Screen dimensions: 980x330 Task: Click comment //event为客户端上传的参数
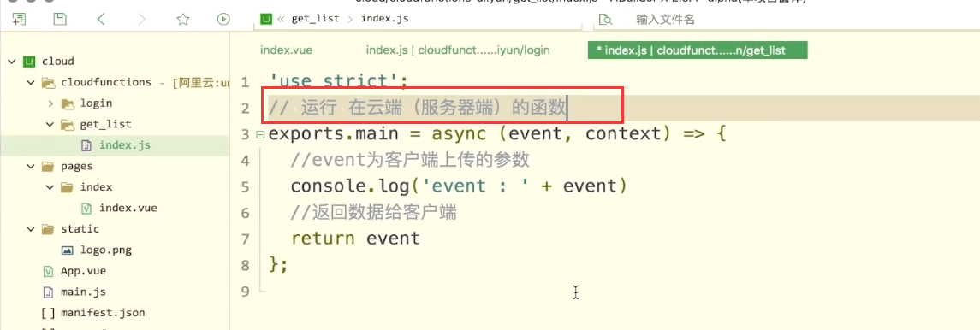(x=411, y=161)
